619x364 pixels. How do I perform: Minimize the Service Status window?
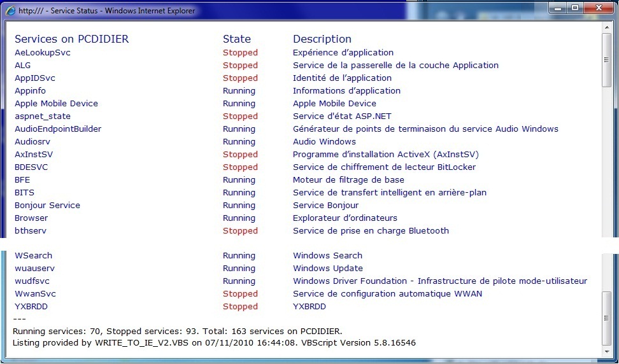tap(559, 8)
